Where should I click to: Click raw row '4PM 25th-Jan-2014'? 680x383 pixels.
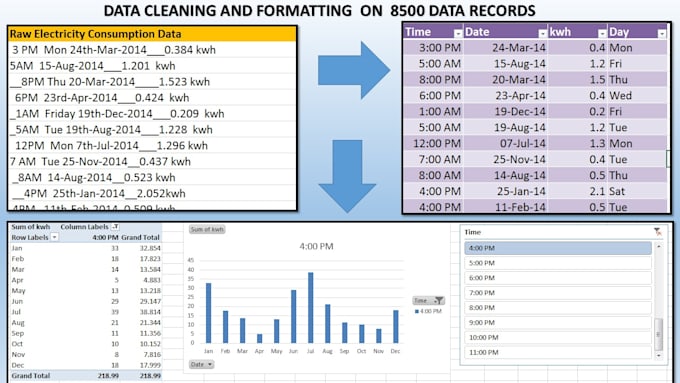(x=152, y=193)
